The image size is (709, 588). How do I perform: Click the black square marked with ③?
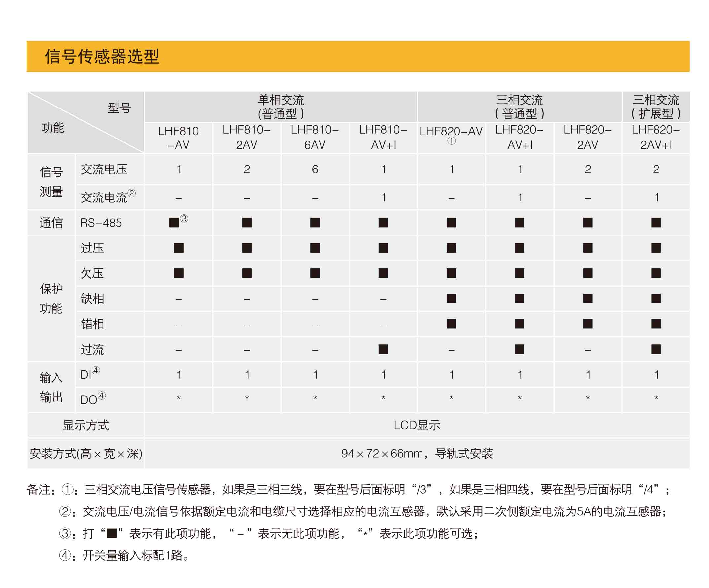[174, 223]
